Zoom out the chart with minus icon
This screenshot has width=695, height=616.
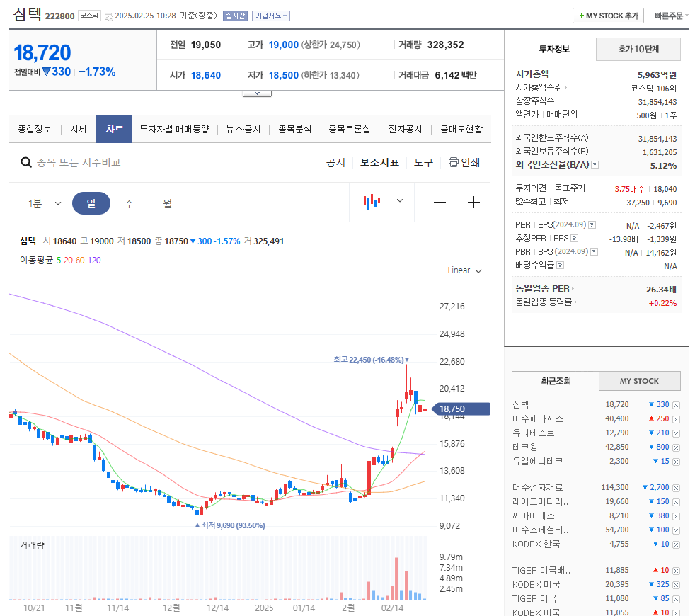[x=440, y=202]
